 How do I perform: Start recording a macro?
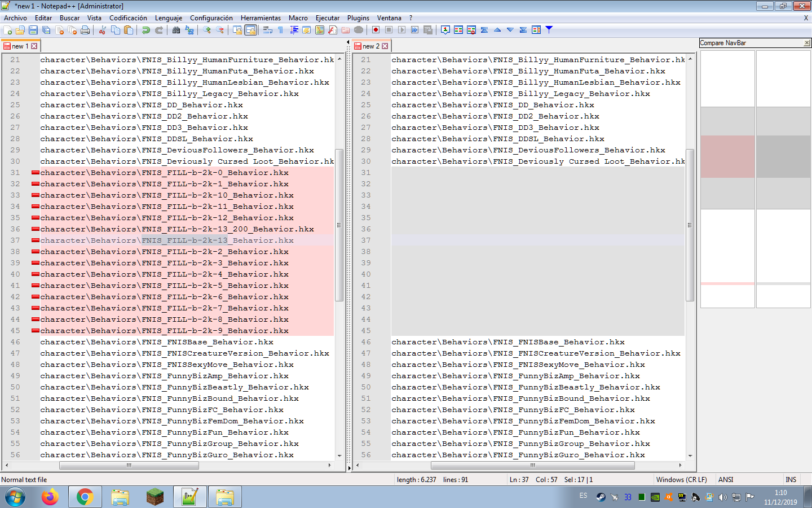pos(376,30)
